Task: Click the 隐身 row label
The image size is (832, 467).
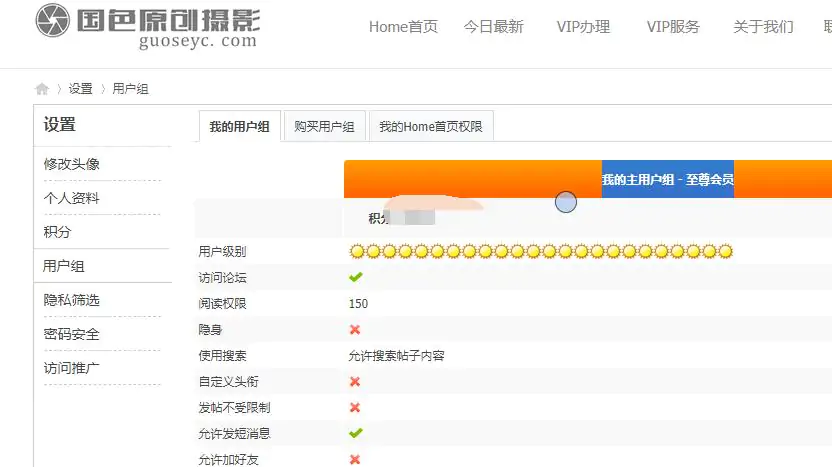Action: 210,330
